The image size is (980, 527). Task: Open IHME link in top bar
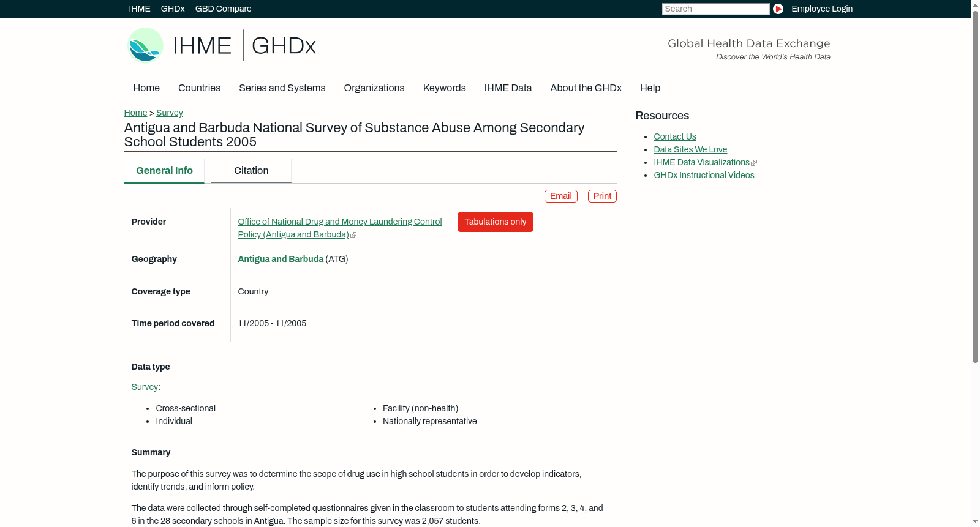pyautogui.click(x=140, y=9)
